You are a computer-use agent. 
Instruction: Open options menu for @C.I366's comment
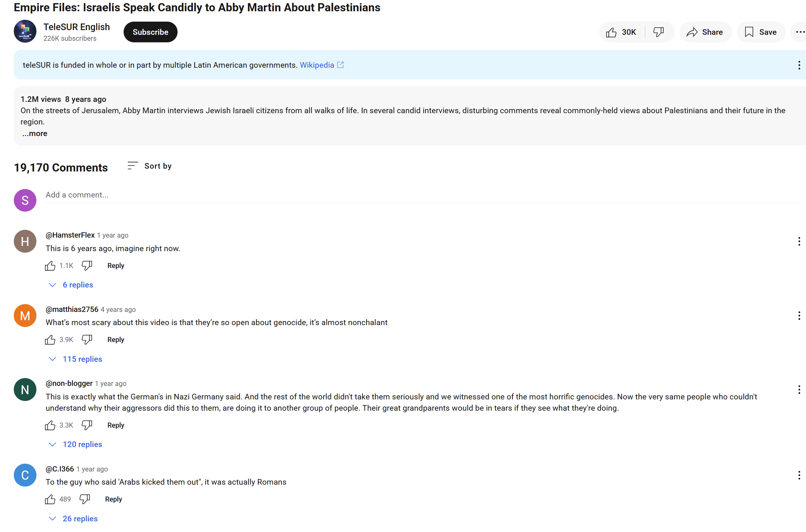(799, 475)
